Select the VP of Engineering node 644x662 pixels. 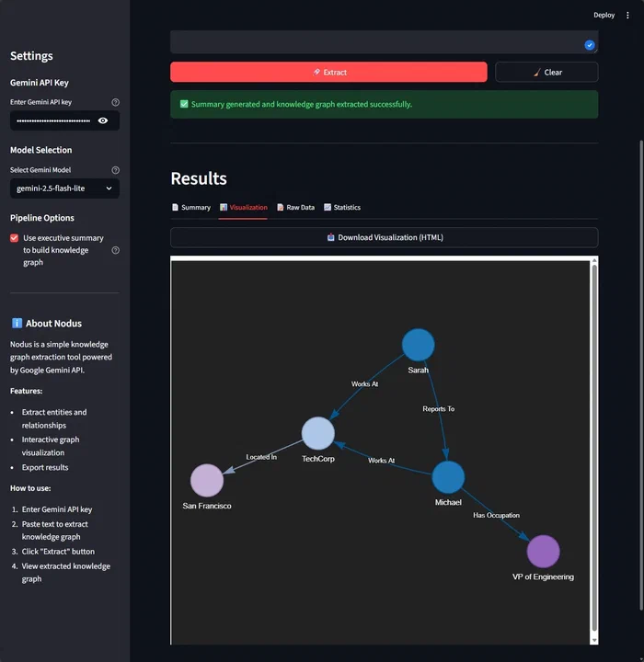543,552
